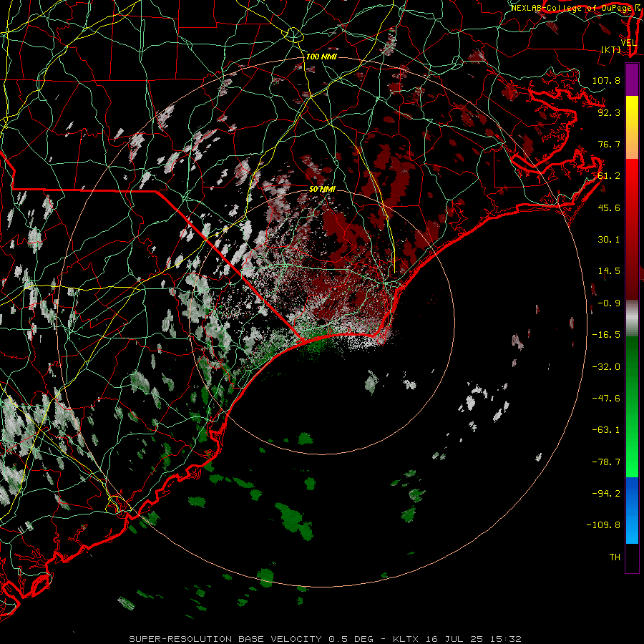Click the blue segment of the color bar
The height and width of the screenshot is (644, 644).
click(632, 510)
